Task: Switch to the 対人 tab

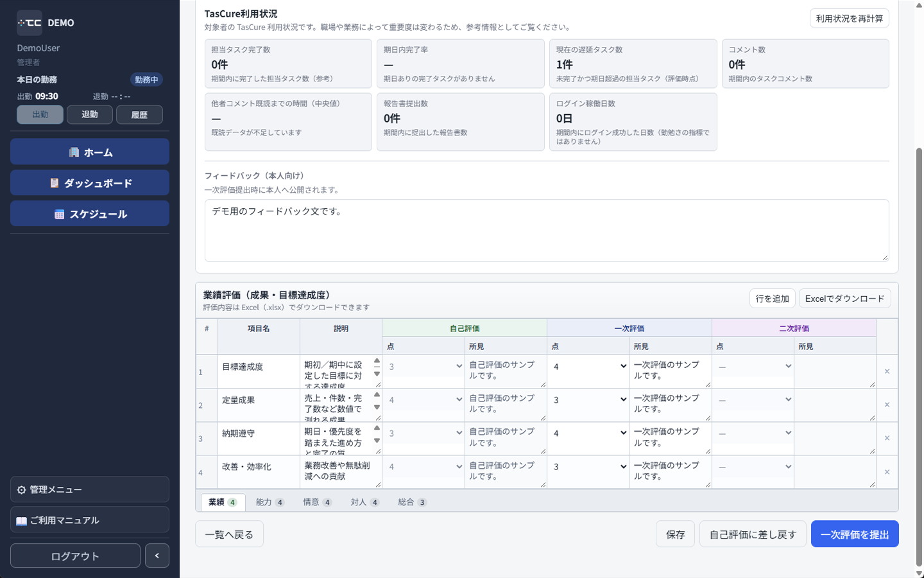Action: point(364,502)
